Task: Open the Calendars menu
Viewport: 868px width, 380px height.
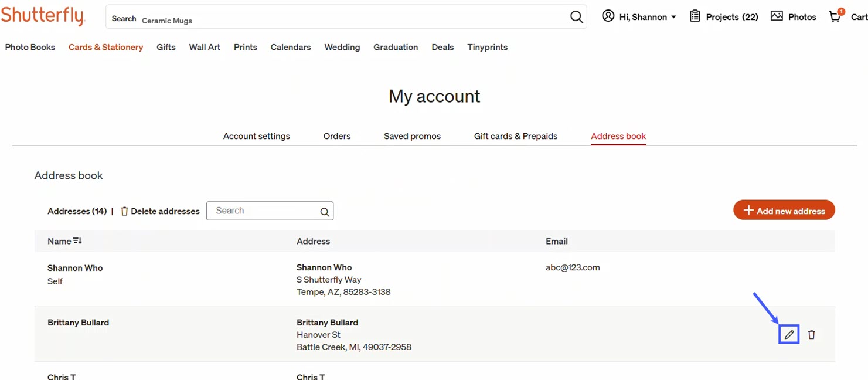Action: [291, 47]
